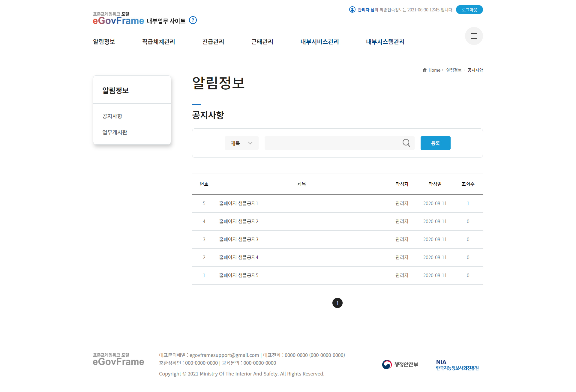Click the eGovFrame header logo

118,19
